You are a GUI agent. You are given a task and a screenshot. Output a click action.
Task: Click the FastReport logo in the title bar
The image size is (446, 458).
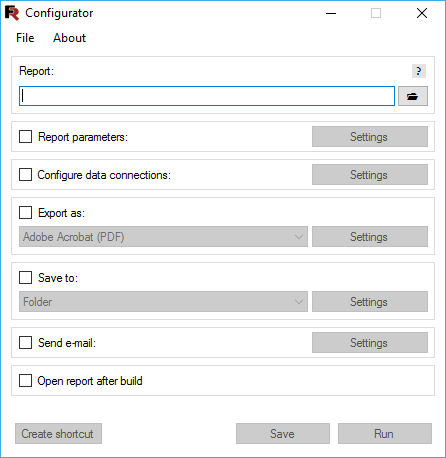point(12,13)
